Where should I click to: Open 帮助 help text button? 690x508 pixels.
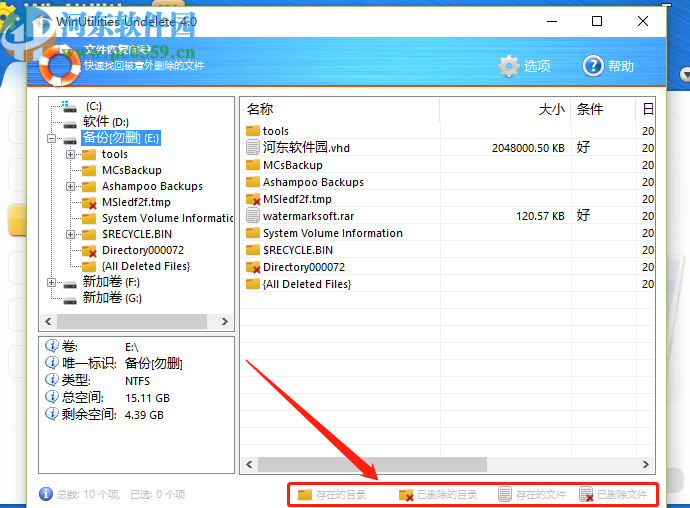621,66
